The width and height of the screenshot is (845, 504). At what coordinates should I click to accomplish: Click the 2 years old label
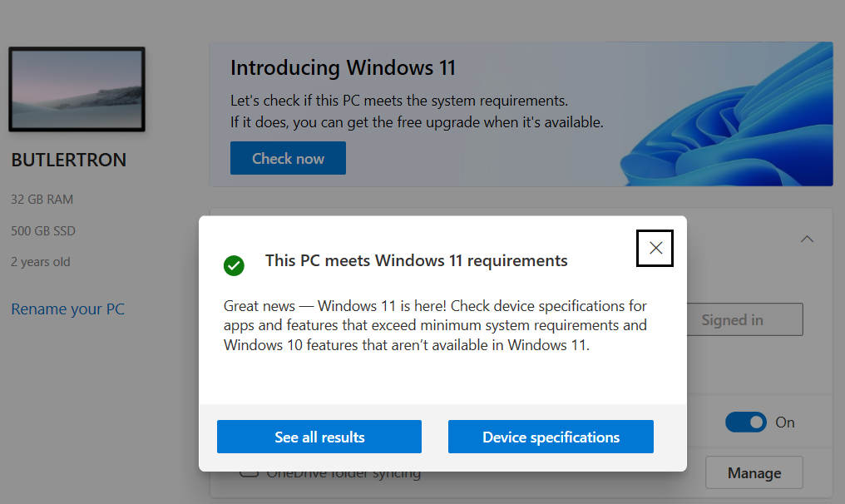(41, 262)
